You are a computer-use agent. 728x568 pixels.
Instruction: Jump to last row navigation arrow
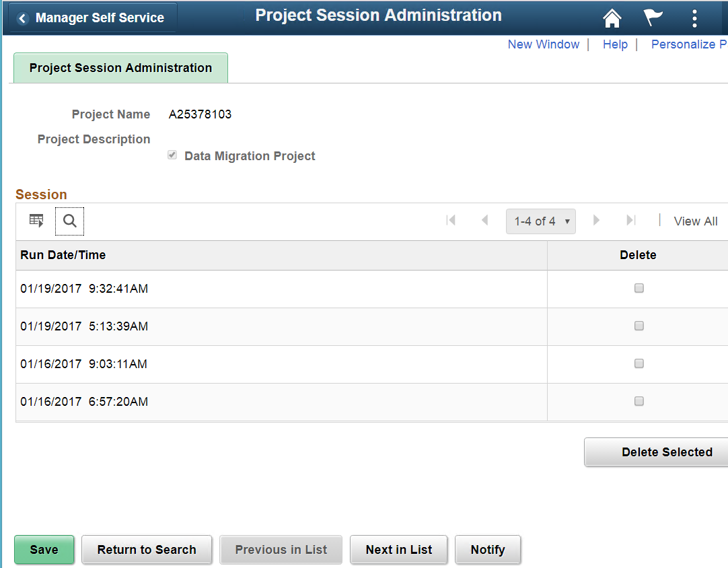630,221
